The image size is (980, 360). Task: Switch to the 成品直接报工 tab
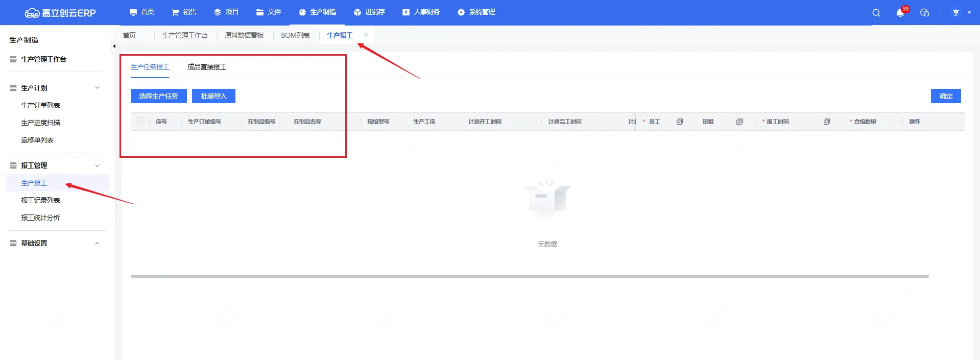tap(207, 67)
